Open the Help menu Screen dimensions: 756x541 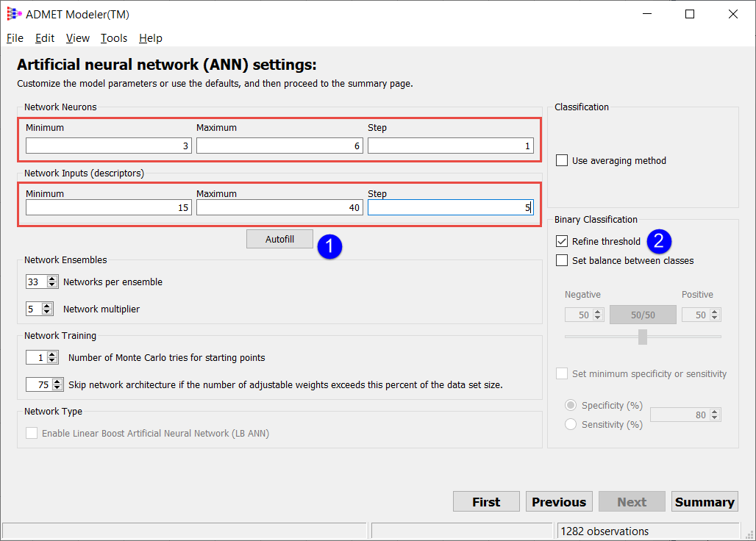point(151,38)
